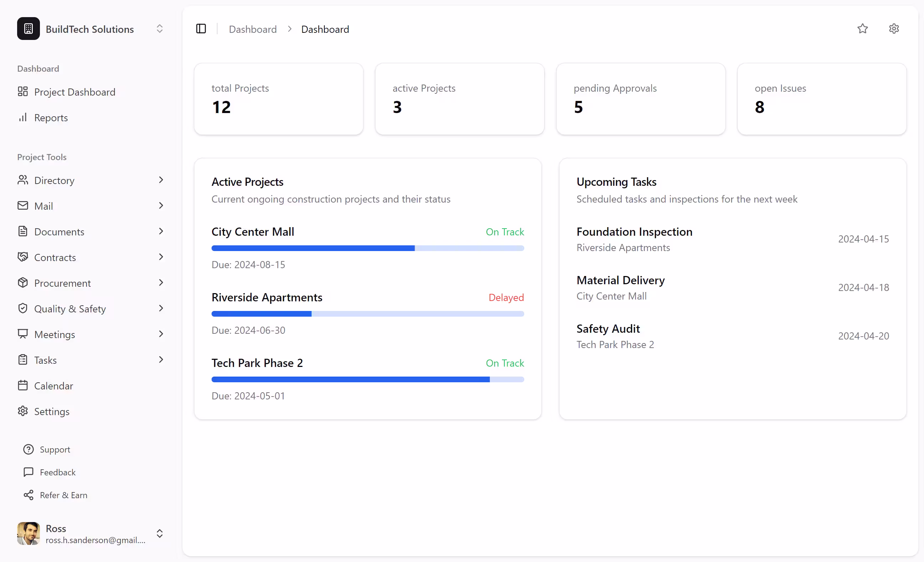Click the first Dashboard breadcrumb link
924x562 pixels.
click(x=253, y=29)
